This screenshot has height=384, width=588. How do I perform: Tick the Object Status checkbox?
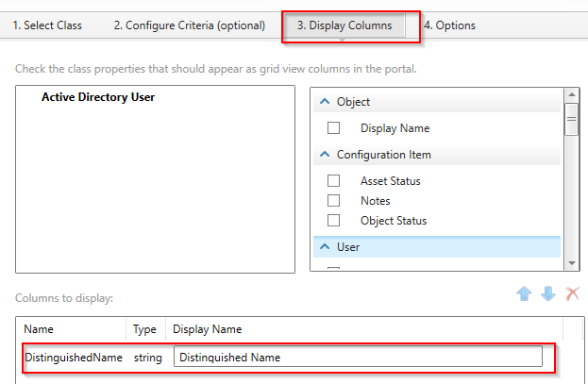click(333, 221)
